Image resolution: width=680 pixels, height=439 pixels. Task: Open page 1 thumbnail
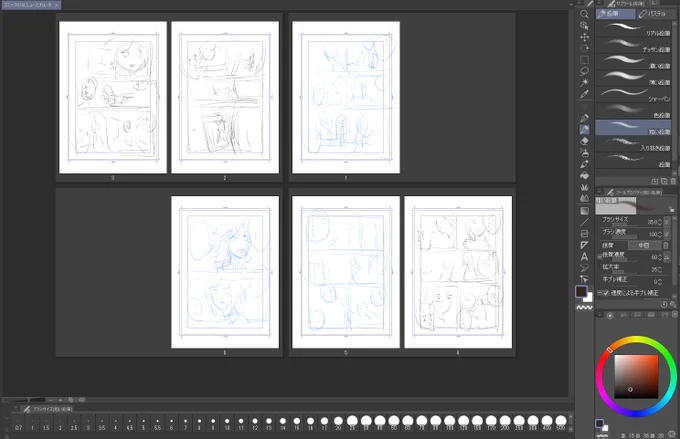point(346,98)
